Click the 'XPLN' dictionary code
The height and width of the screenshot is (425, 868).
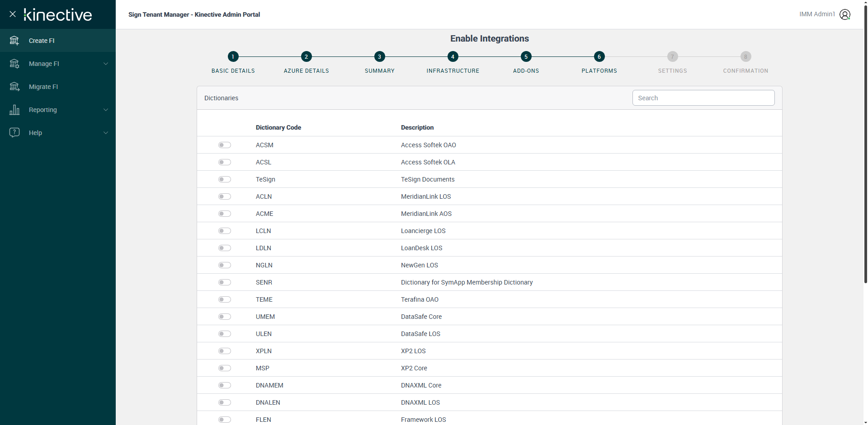(264, 351)
